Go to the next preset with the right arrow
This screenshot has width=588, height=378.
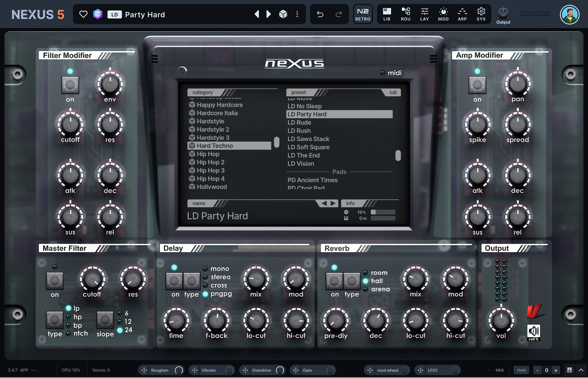(x=269, y=14)
